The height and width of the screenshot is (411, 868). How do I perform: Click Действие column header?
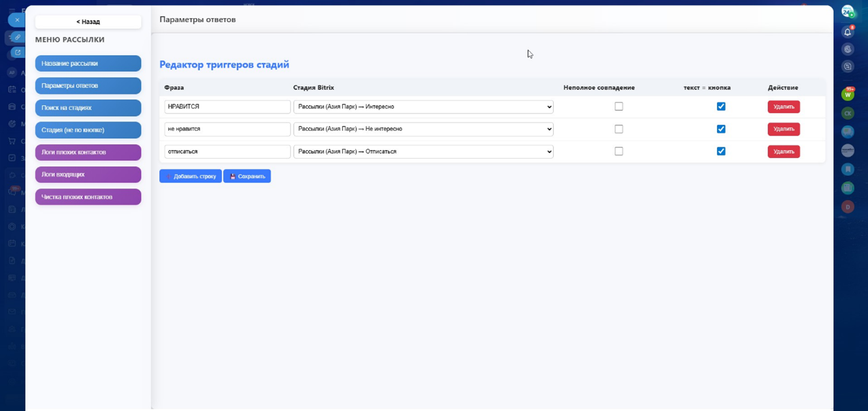(x=783, y=87)
